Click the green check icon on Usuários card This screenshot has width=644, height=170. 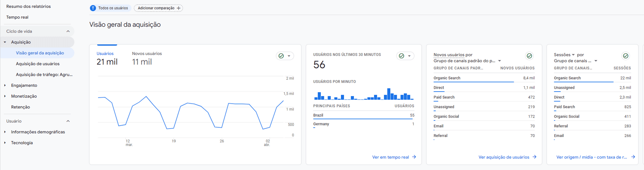tap(281, 56)
